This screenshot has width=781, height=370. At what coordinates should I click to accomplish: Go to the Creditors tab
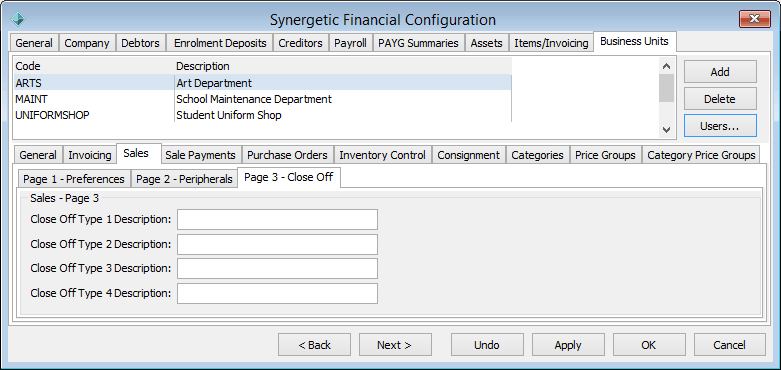[x=300, y=43]
